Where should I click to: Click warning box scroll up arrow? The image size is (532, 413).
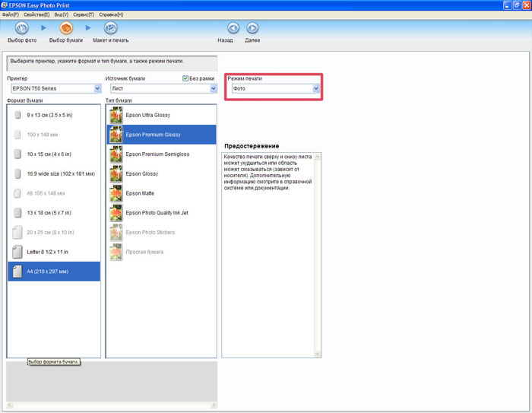click(318, 157)
